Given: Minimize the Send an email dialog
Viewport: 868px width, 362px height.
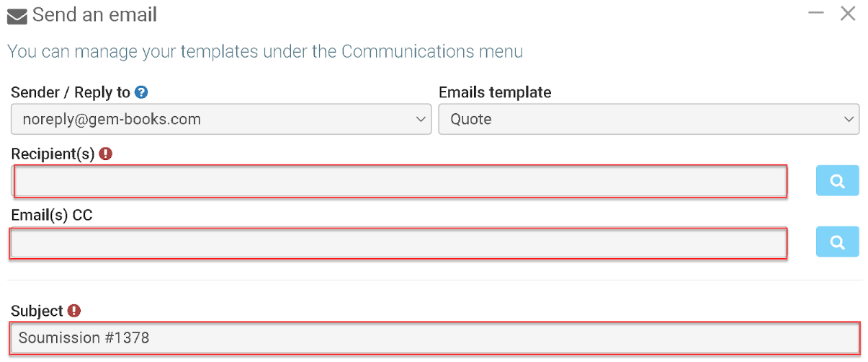Looking at the screenshot, I should pos(815,13).
